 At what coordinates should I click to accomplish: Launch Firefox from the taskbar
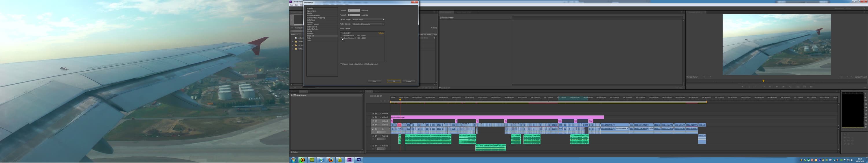click(x=330, y=160)
